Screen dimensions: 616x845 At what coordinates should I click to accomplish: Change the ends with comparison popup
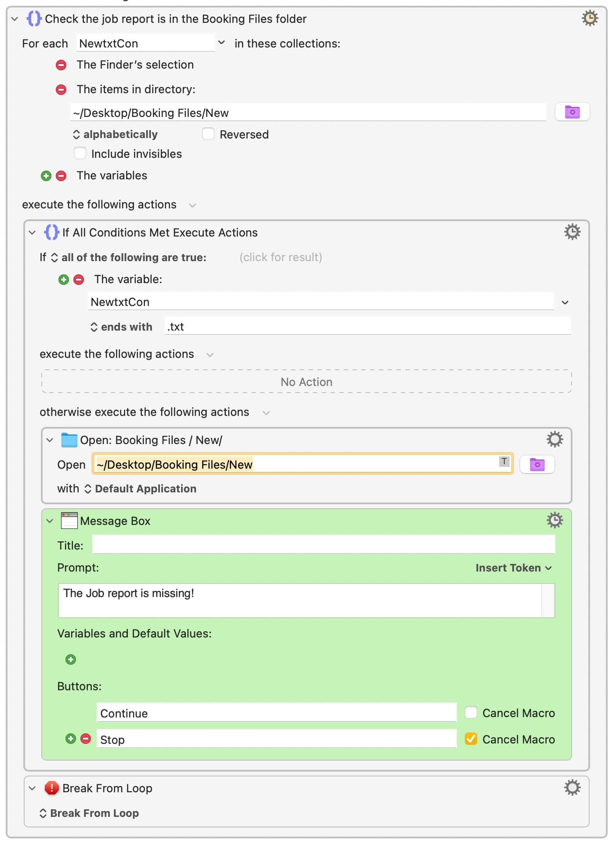(121, 327)
